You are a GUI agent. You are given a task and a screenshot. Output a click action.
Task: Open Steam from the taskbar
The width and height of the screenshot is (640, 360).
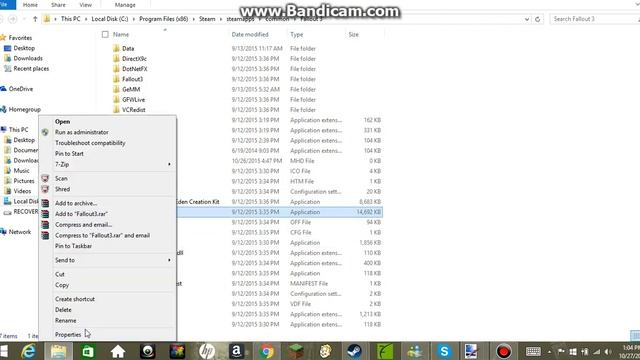pyautogui.click(x=354, y=351)
